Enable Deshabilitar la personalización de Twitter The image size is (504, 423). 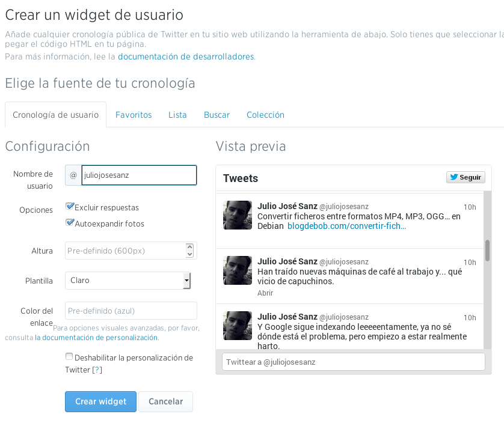tap(69, 356)
